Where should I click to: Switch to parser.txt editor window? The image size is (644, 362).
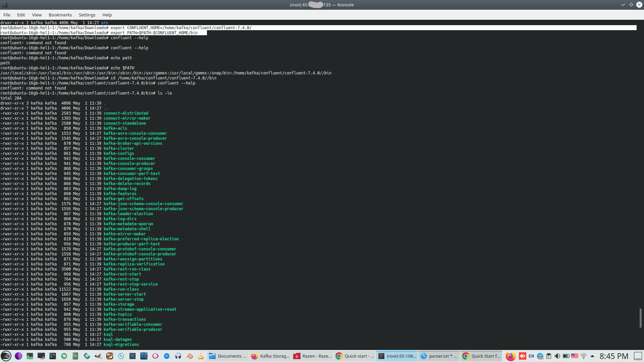click(439, 356)
